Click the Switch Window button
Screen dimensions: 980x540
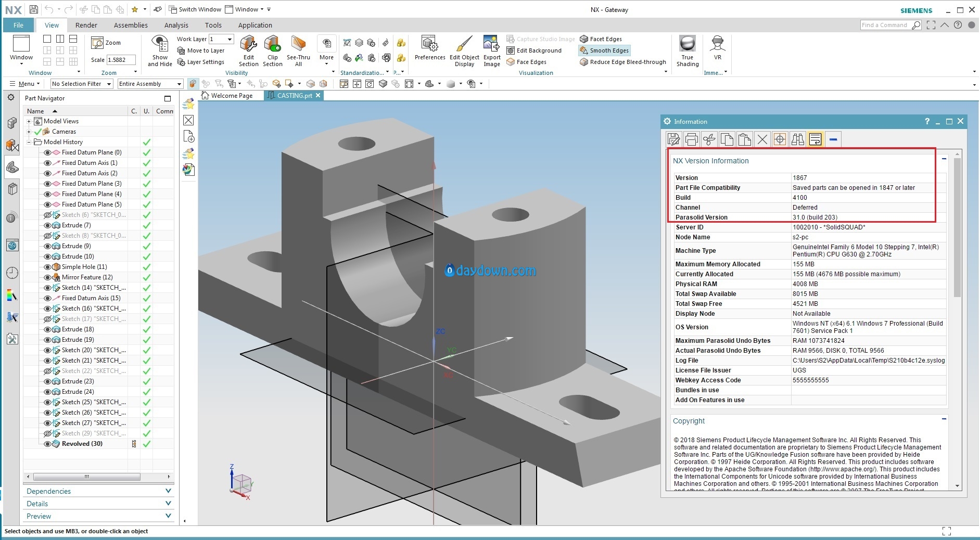point(195,9)
